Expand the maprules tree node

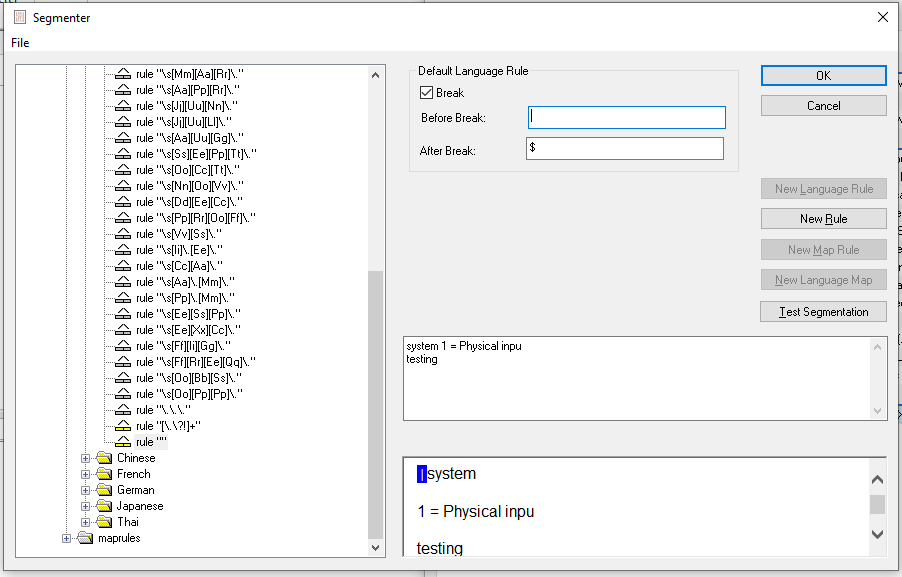click(x=67, y=538)
